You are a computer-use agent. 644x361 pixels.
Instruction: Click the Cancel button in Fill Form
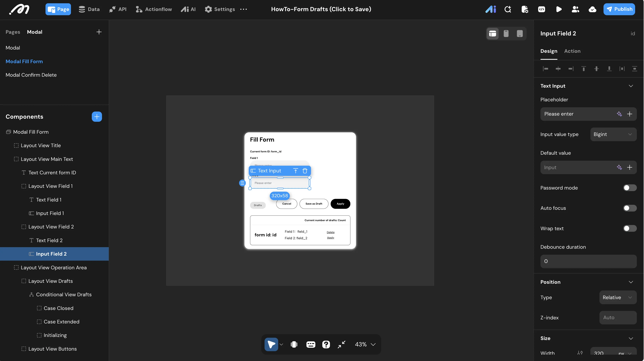click(x=287, y=204)
